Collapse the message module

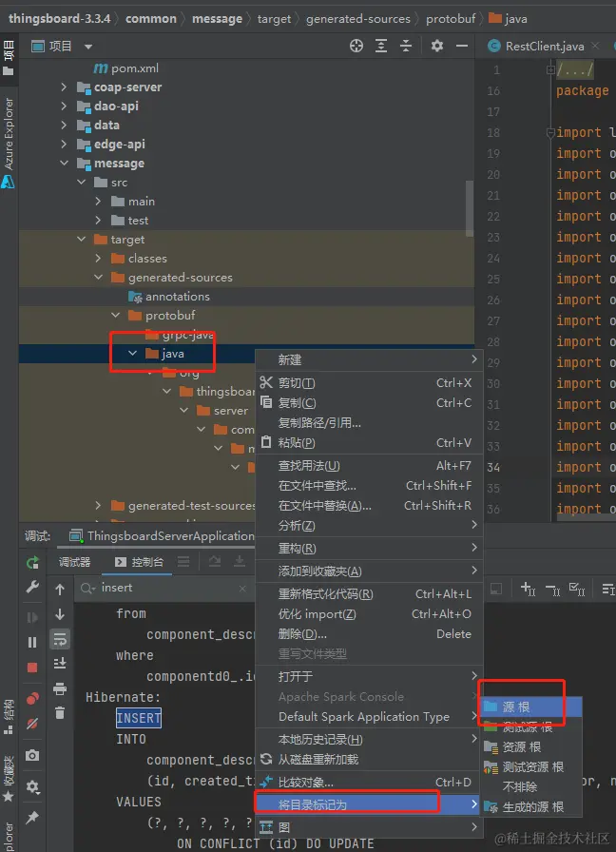click(x=64, y=163)
